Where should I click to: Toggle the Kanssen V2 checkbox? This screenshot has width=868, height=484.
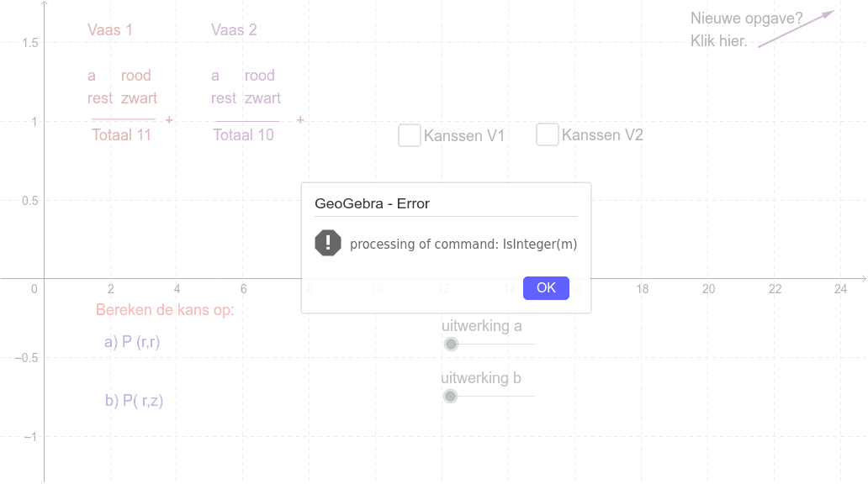548,135
